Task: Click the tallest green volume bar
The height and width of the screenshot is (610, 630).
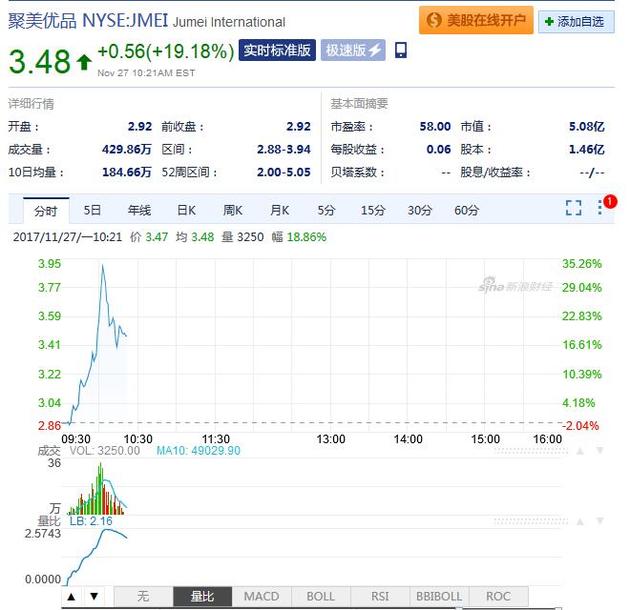Action: (100, 489)
